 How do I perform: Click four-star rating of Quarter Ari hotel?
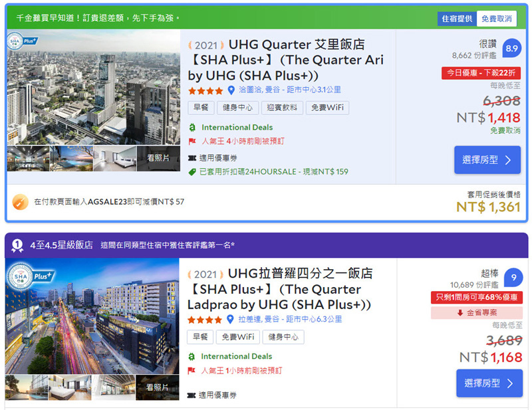pyautogui.click(x=205, y=90)
